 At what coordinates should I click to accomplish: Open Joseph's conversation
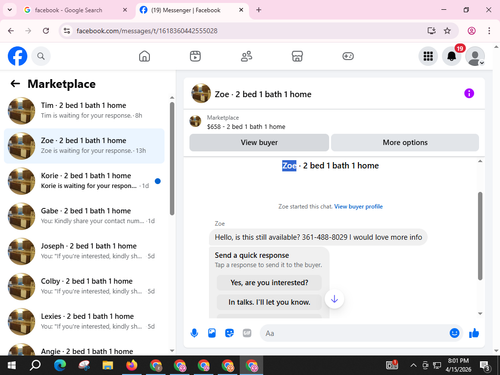(x=84, y=251)
